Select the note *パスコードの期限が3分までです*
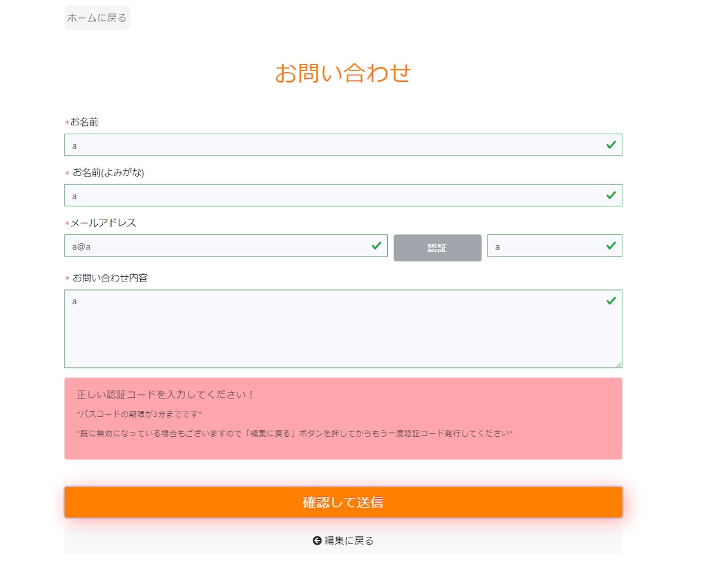This screenshot has height=581, width=728. tap(139, 414)
